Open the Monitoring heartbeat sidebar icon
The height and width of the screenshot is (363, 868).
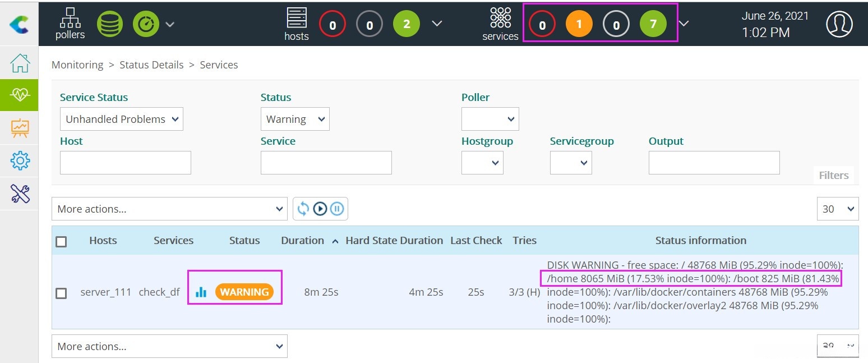click(x=20, y=95)
